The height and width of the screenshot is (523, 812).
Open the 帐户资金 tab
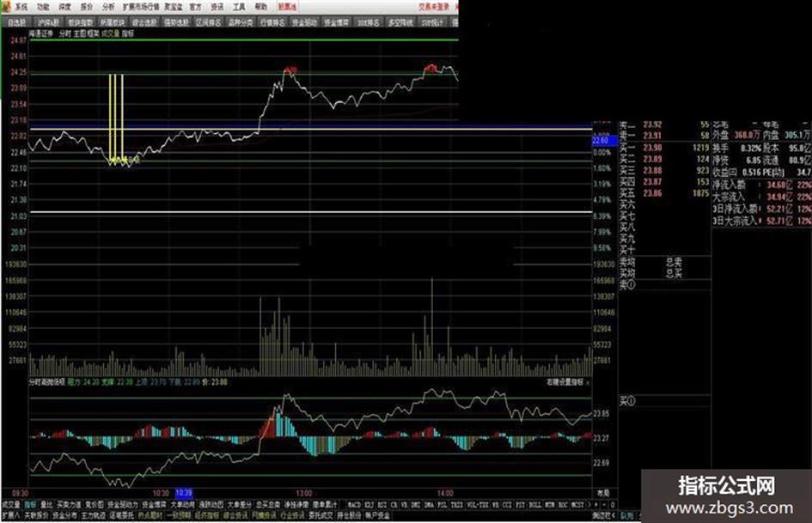(x=377, y=516)
